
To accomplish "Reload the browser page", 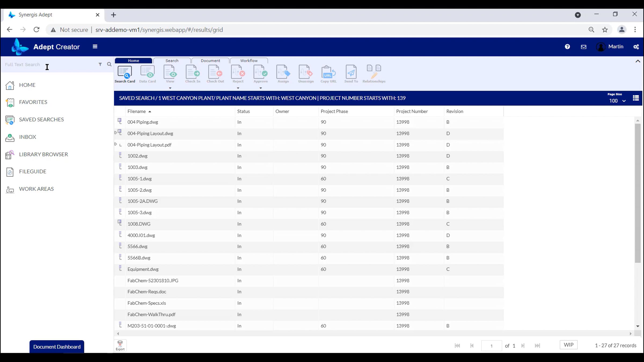I will click(x=36, y=29).
